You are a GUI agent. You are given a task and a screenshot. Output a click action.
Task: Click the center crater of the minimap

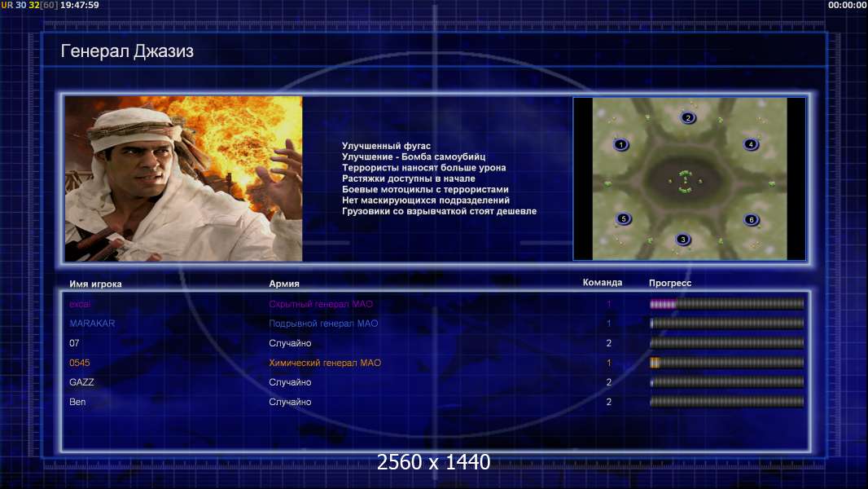686,181
